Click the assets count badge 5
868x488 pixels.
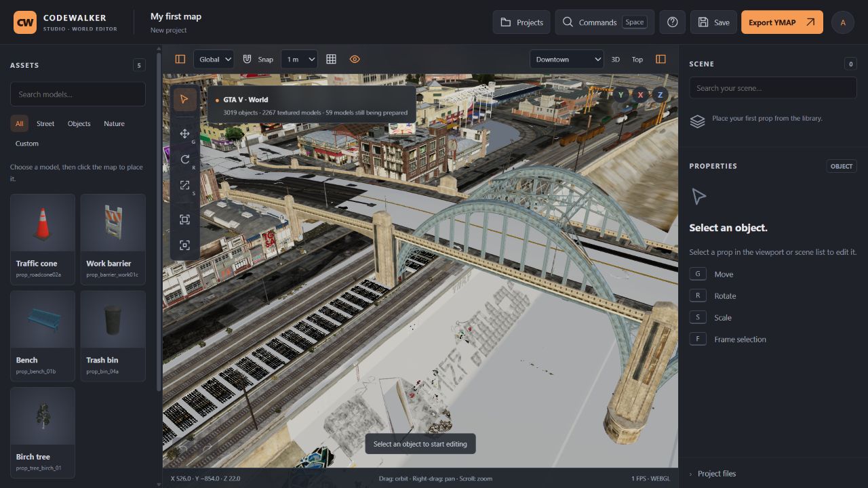(139, 65)
